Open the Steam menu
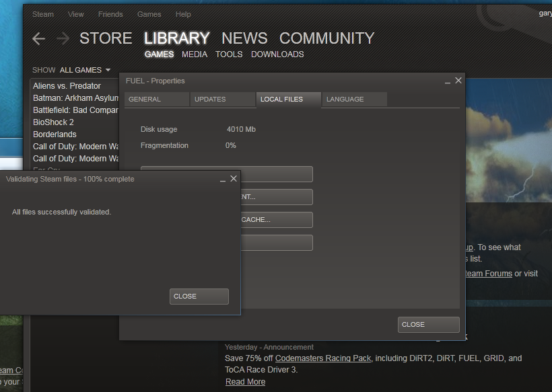552x392 pixels. [42, 13]
